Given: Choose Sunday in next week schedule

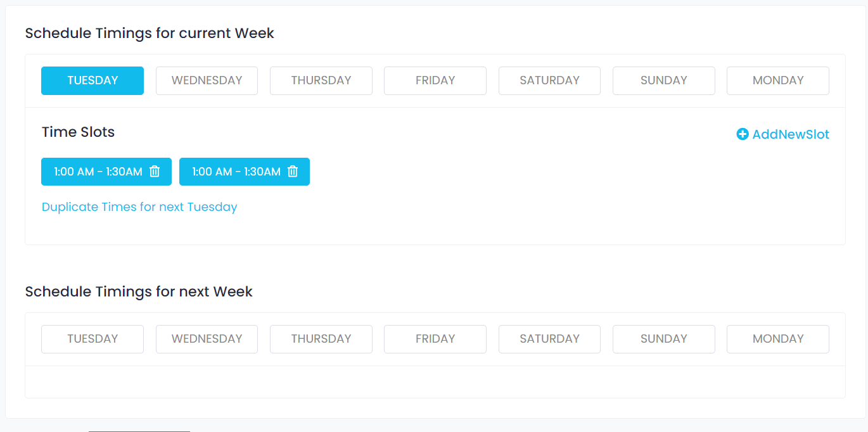Looking at the screenshot, I should 664,339.
